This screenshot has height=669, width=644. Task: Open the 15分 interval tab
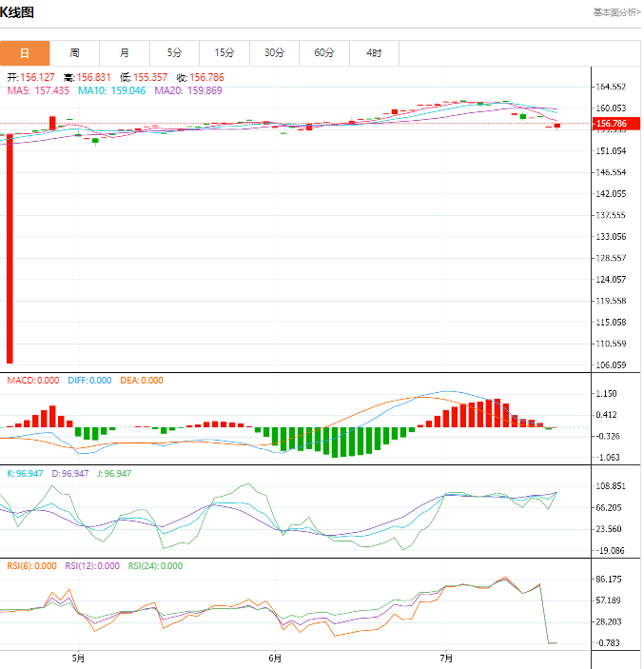224,53
